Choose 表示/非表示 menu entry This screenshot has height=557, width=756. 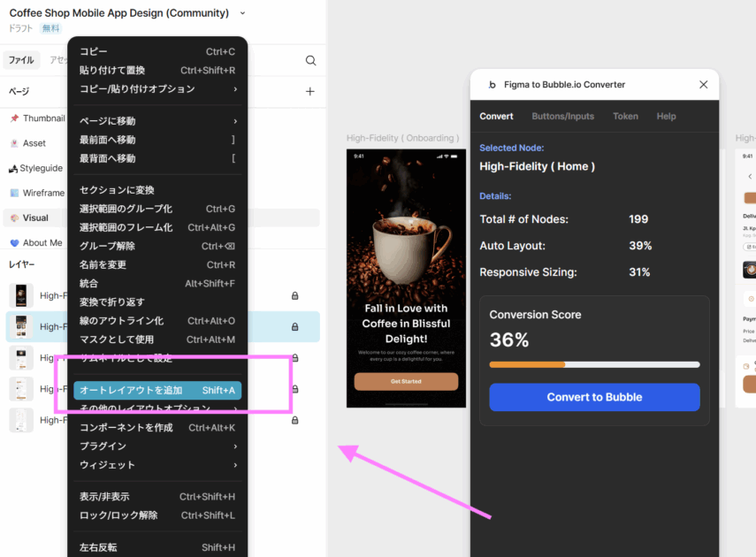[x=157, y=497]
